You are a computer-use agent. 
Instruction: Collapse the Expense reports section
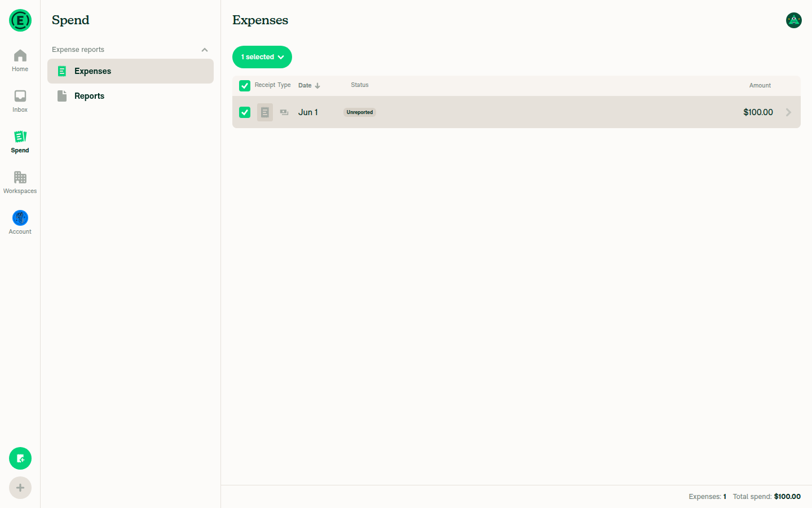point(205,50)
